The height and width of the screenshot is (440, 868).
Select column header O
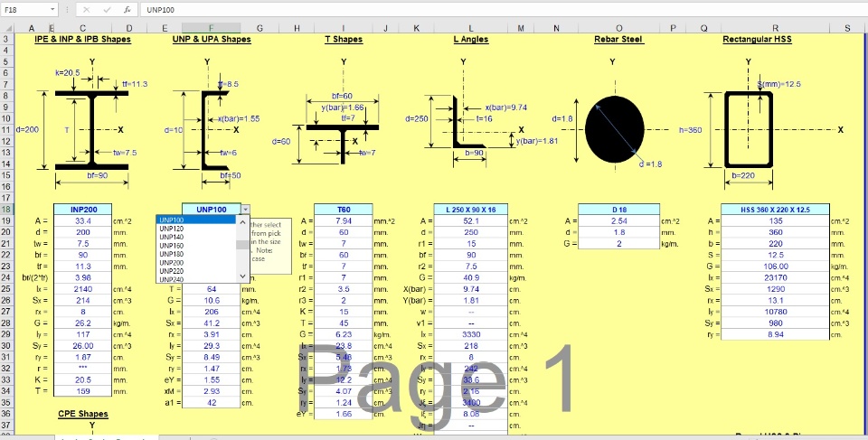(618, 28)
